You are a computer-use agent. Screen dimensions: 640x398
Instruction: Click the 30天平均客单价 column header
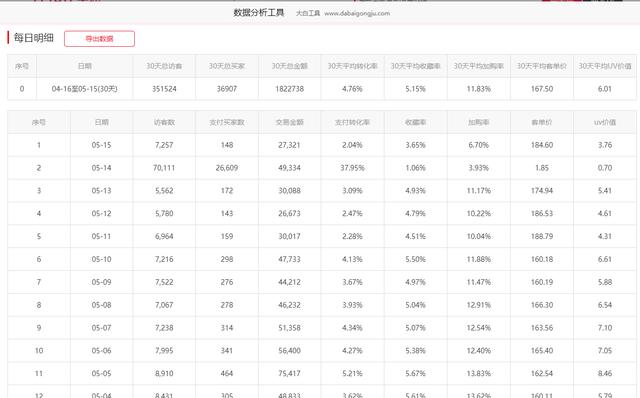tap(542, 66)
